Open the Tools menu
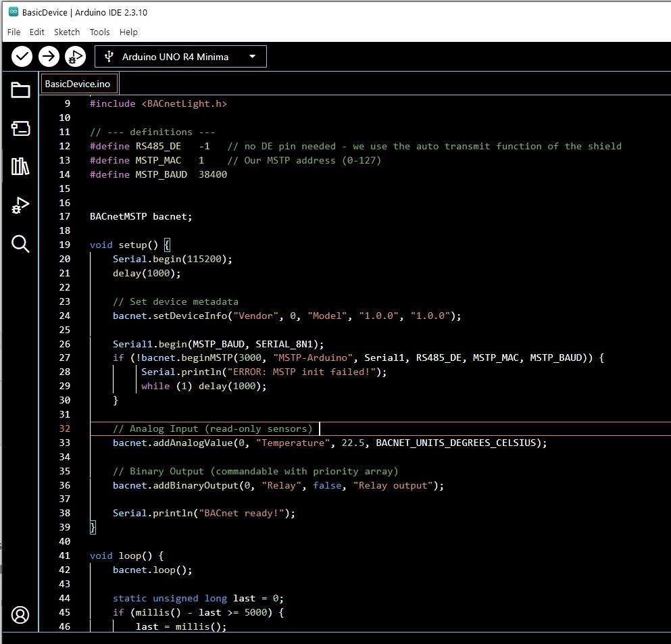671x644 pixels. [100, 32]
